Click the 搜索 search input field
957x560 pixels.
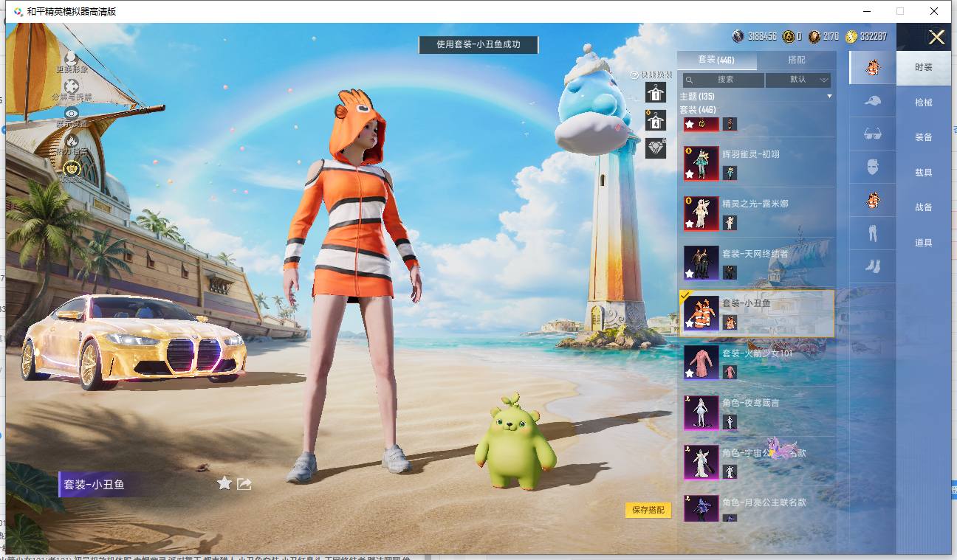pyautogui.click(x=724, y=80)
